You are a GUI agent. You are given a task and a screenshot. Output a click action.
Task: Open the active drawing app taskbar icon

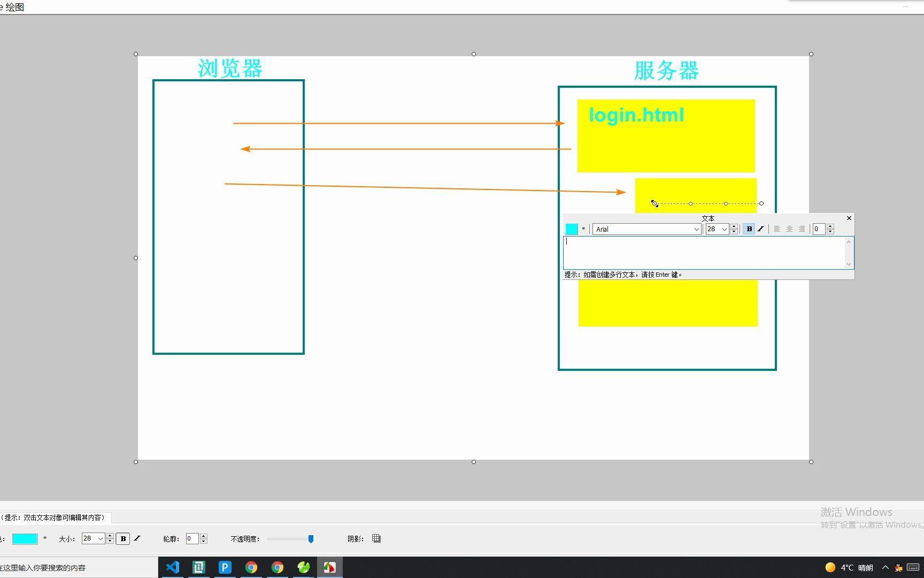point(329,567)
